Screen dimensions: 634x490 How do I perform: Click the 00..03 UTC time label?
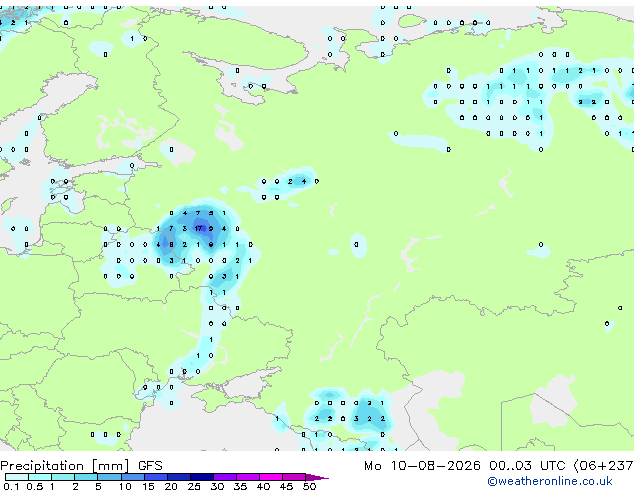(526, 466)
